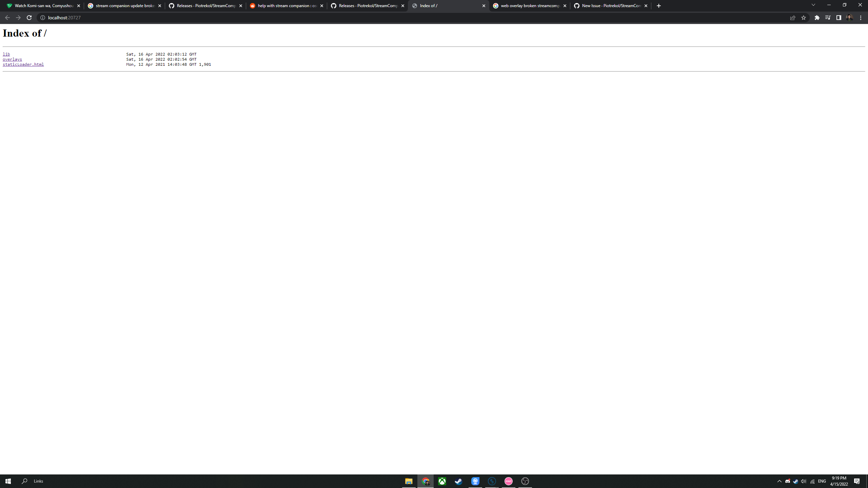Switch to the New Issue GitHub tab
Viewport: 868px width, 488px height.
pos(610,5)
